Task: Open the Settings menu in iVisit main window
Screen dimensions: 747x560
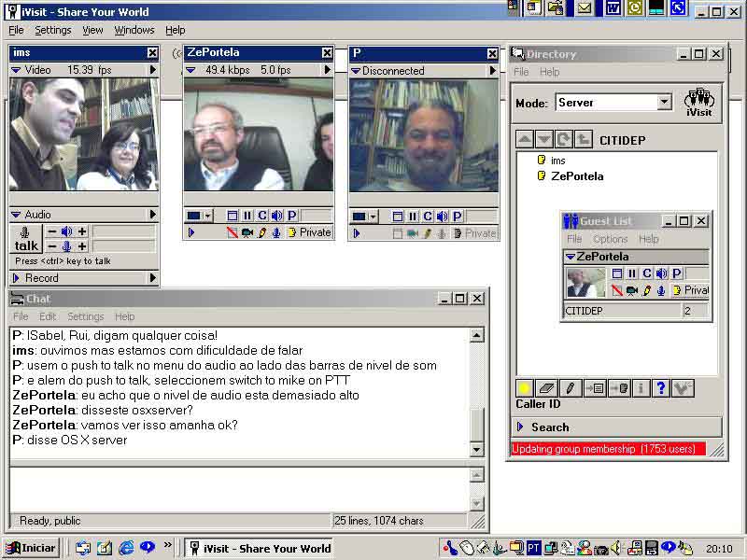Action: 53,30
